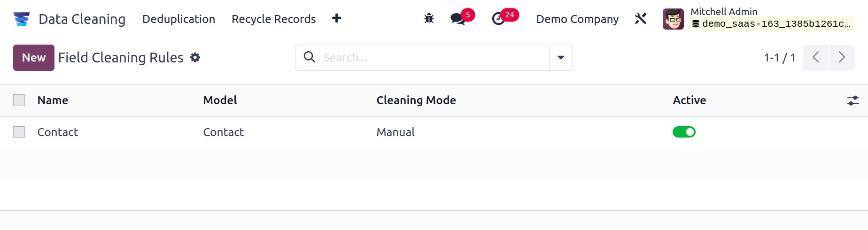Open the Recycle Records menu

(x=273, y=19)
